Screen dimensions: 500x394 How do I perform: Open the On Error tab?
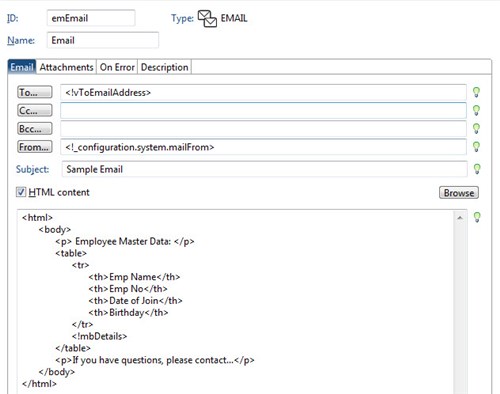point(117,67)
